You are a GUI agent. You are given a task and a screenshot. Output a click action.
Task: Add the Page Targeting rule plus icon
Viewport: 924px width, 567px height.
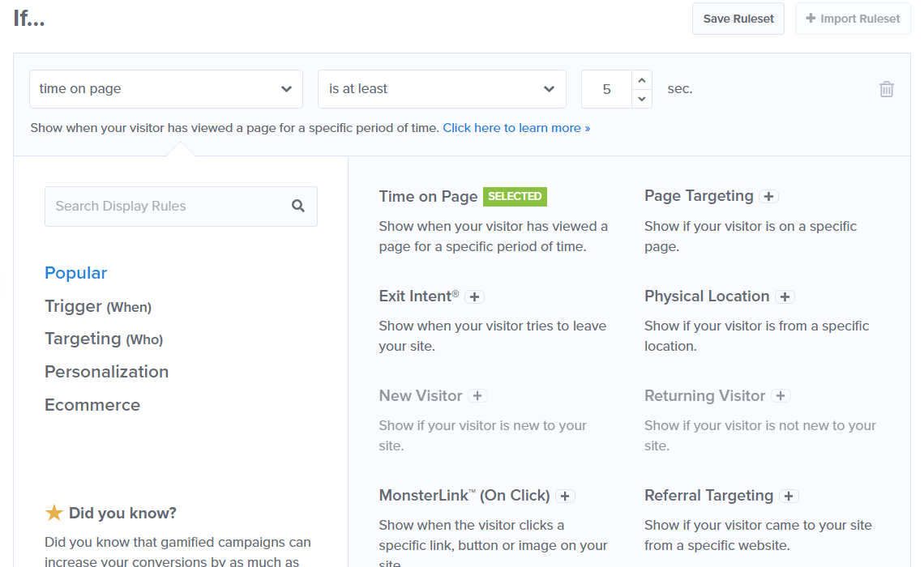769,197
